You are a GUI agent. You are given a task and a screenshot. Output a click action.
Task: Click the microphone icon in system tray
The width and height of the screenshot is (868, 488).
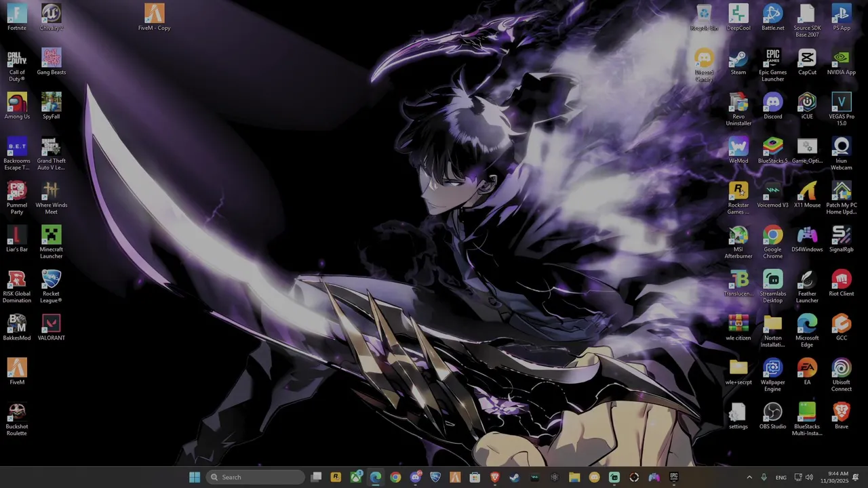764,477
